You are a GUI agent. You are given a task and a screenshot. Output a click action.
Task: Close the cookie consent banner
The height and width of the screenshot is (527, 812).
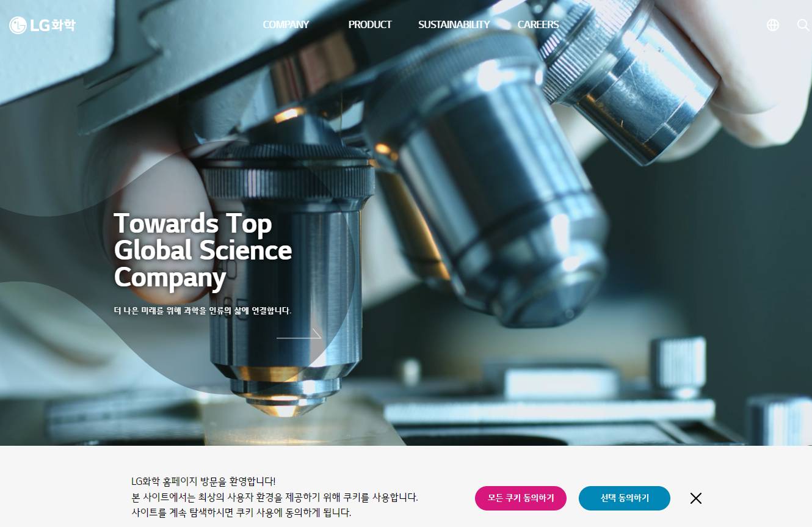click(696, 498)
